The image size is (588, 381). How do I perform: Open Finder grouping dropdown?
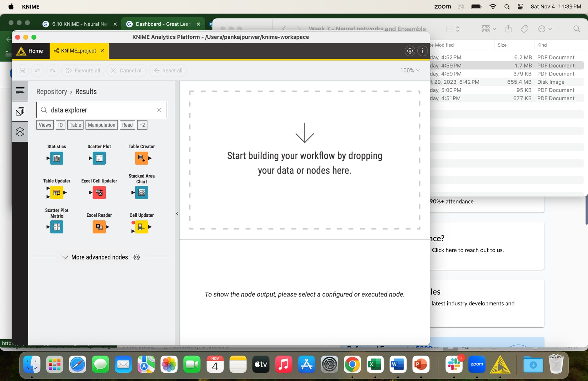tap(489, 29)
